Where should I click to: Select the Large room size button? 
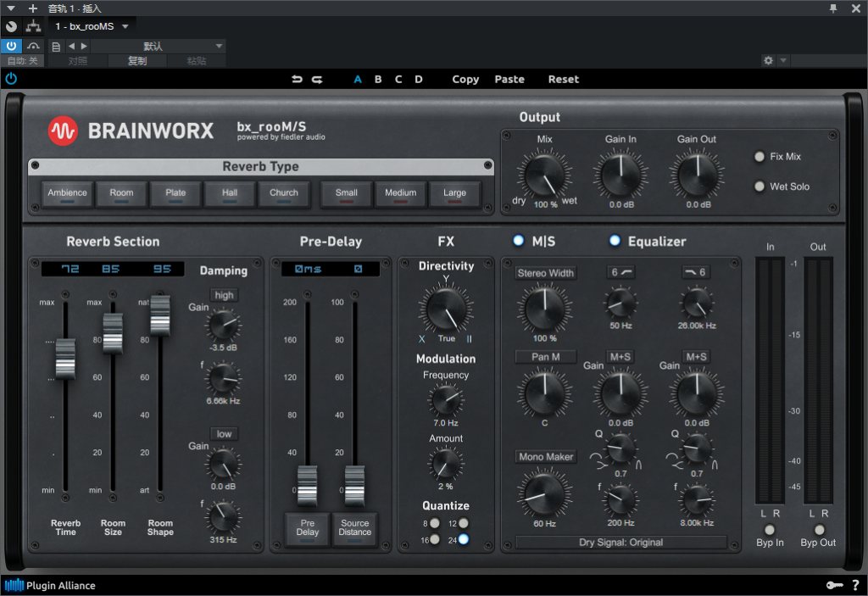[454, 194]
